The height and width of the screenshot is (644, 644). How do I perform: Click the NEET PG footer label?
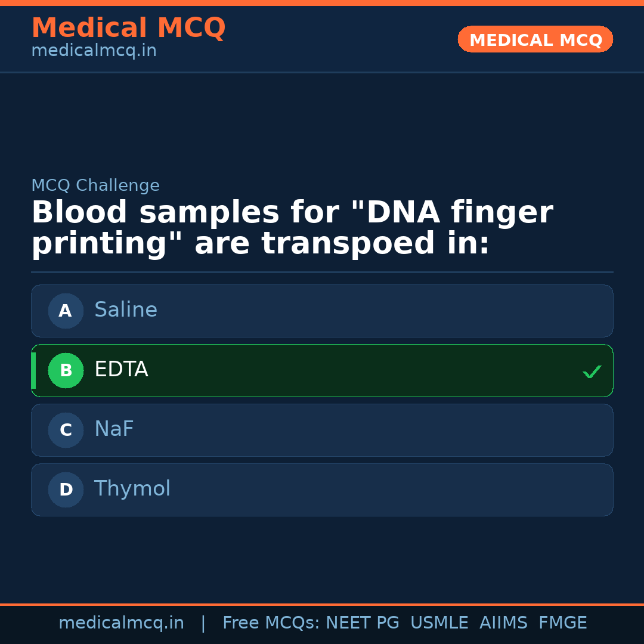(363, 623)
